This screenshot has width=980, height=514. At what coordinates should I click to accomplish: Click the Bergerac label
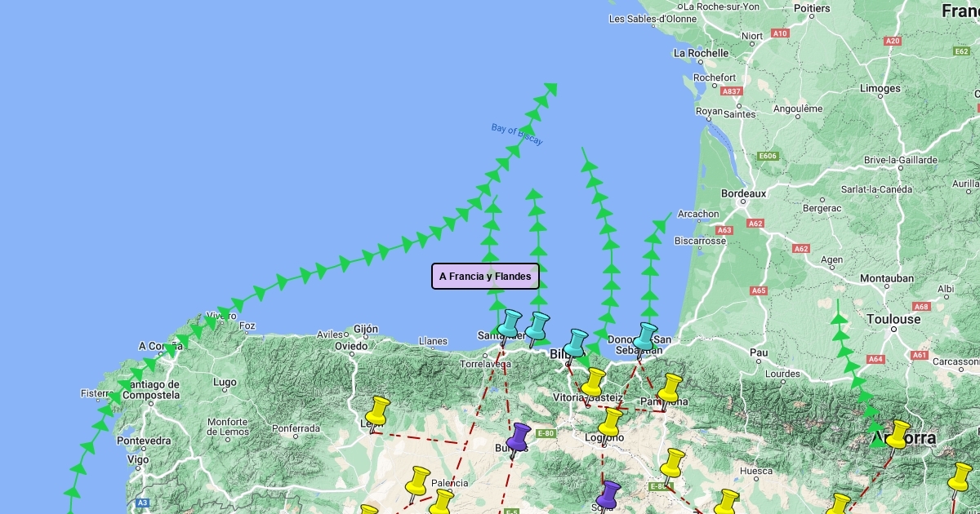pos(822,209)
